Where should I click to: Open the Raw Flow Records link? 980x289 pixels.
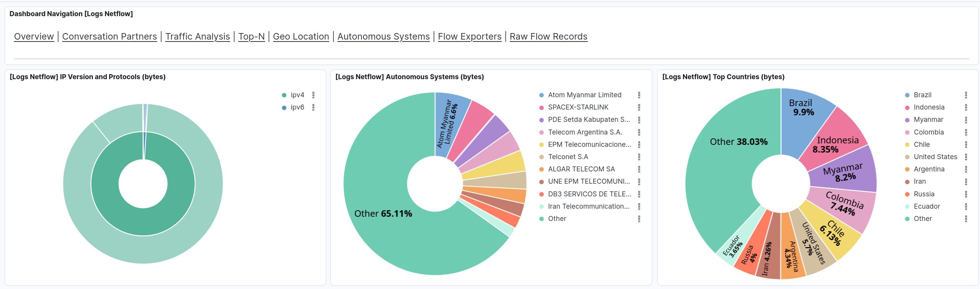coord(548,37)
